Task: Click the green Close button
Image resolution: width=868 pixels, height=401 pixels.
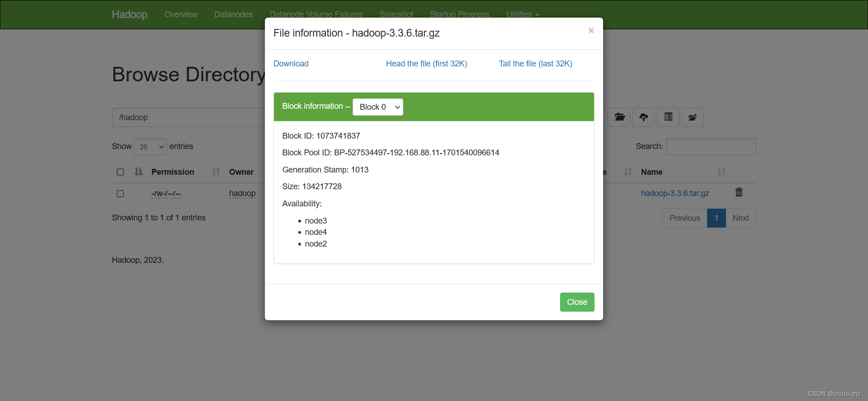Action: 577,302
